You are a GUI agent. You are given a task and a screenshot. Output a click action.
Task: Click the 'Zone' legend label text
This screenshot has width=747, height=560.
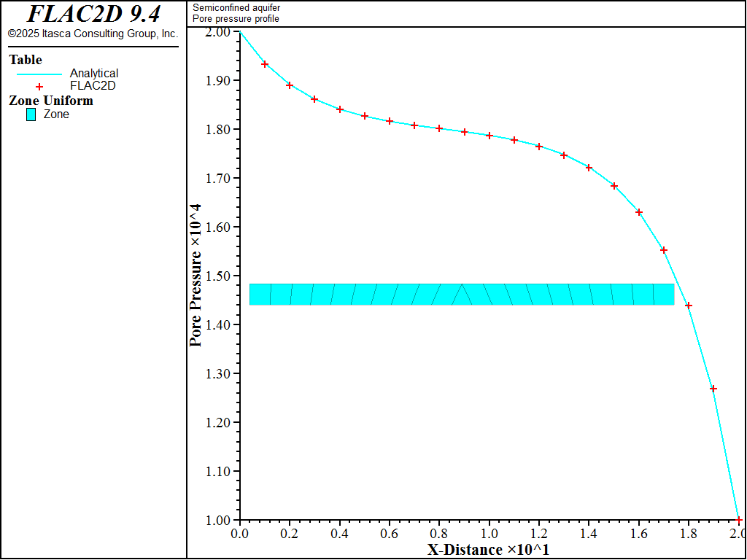click(56, 114)
